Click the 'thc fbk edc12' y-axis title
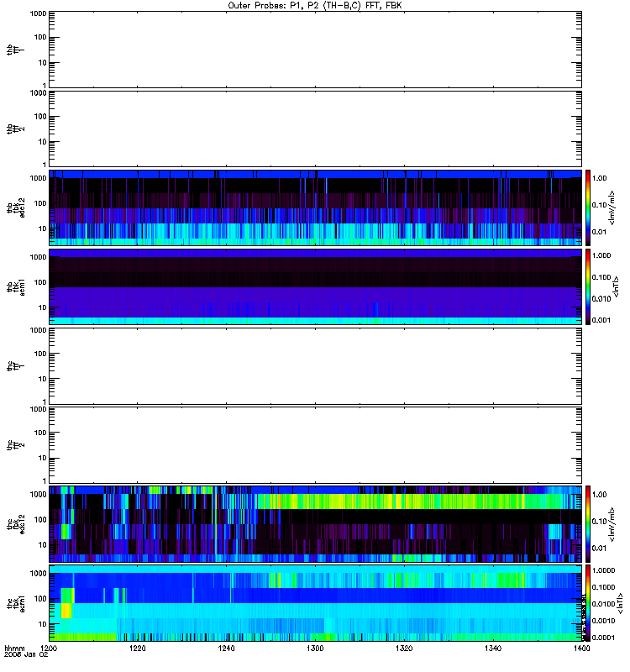630x672 pixels. [x=16, y=523]
